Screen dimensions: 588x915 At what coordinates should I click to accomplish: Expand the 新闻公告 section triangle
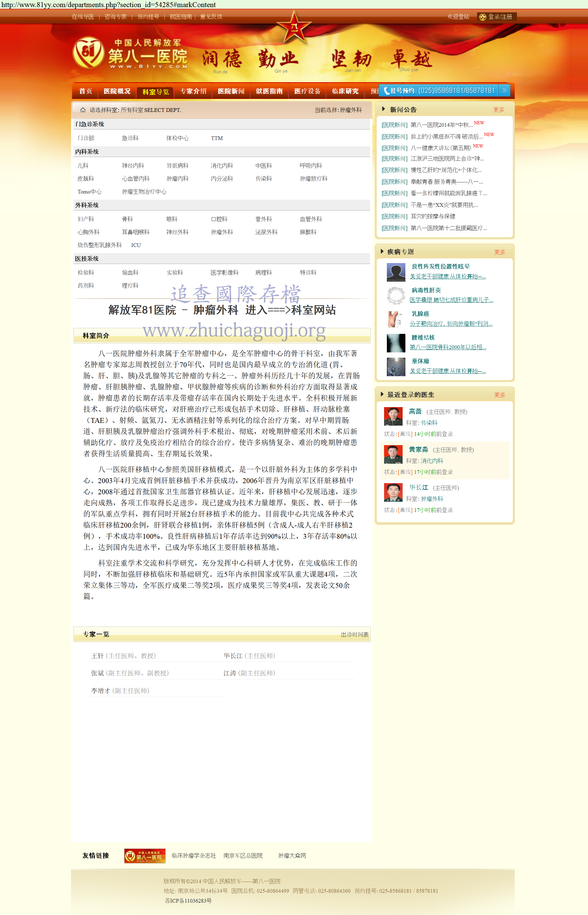[x=383, y=109]
